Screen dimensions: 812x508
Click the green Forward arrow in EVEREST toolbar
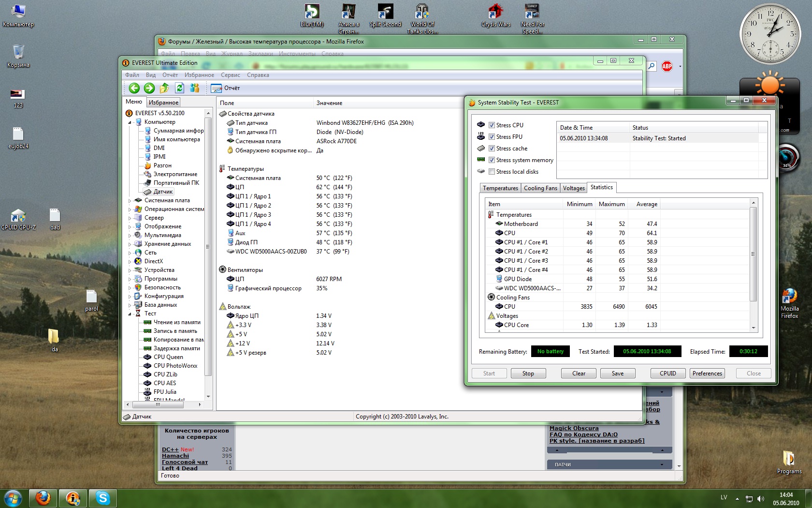click(x=149, y=88)
